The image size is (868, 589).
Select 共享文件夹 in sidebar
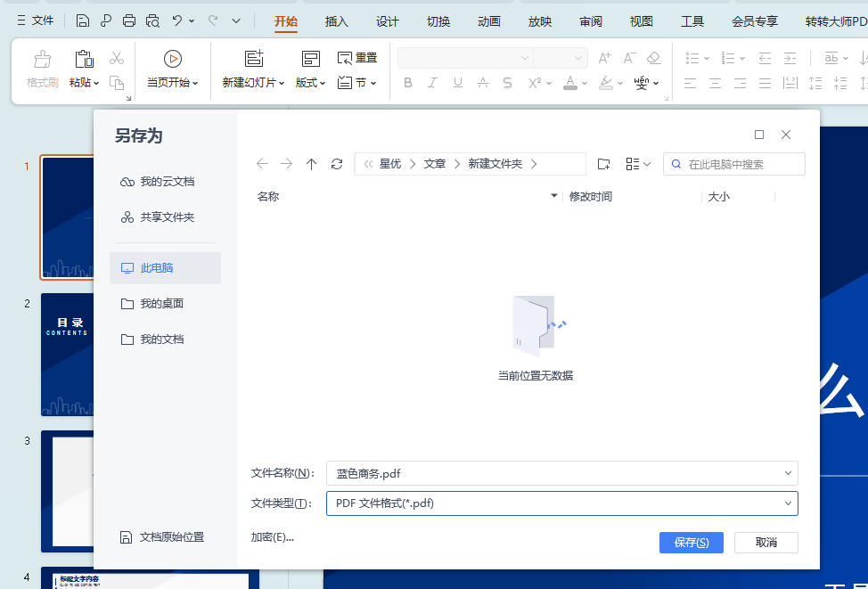[x=165, y=217]
